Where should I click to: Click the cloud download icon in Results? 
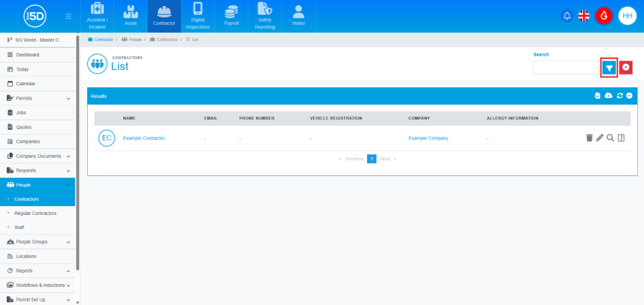608,95
